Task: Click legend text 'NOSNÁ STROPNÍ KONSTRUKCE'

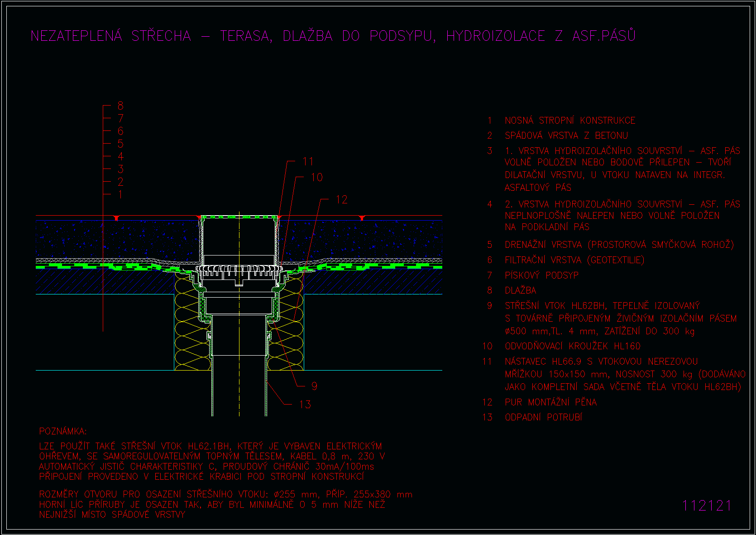Action: (570, 120)
